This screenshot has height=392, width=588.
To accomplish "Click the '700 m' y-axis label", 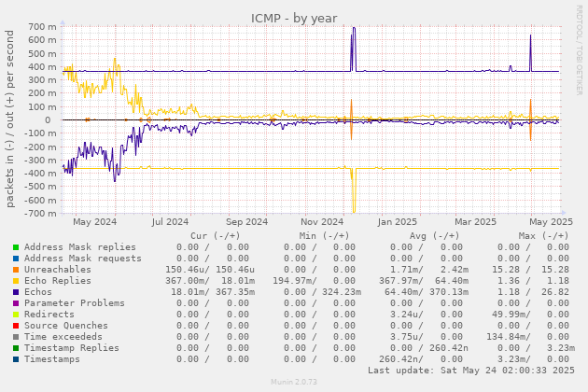I will click(42, 27).
